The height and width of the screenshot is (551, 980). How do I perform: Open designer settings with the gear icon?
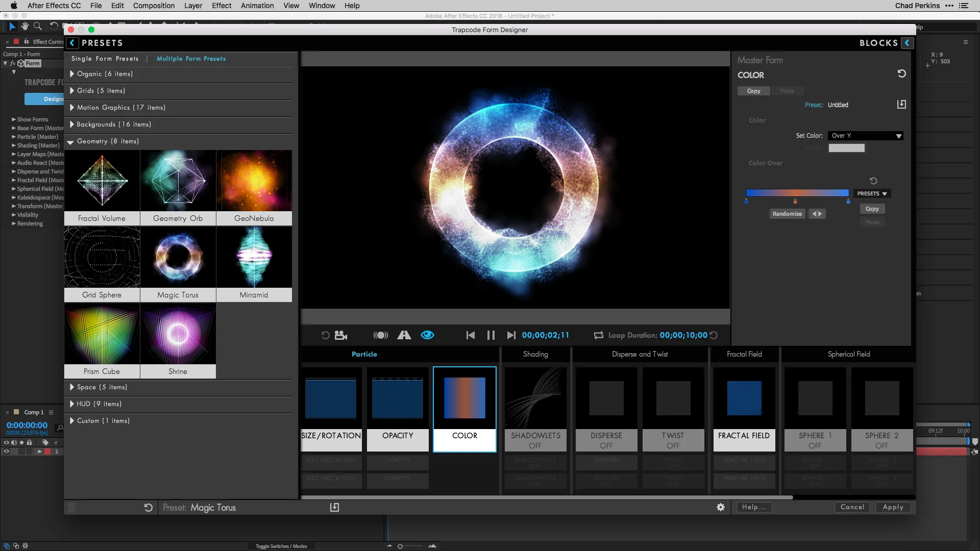pyautogui.click(x=721, y=507)
